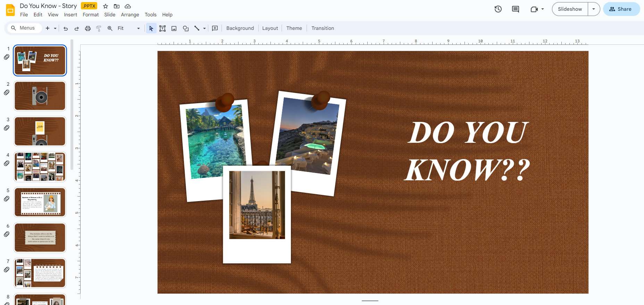This screenshot has height=305, width=644.
Task: Open the Google Slides home logo
Action: coord(10,10)
